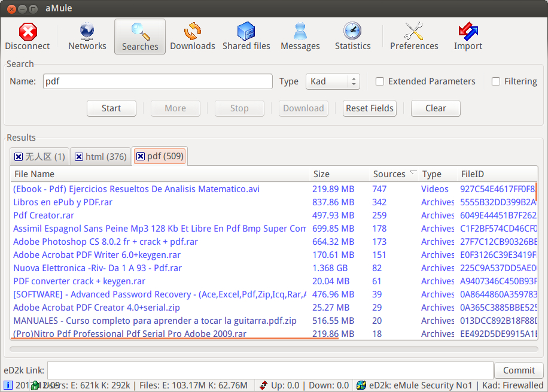
Task: Click the Start search button
Action: [111, 108]
